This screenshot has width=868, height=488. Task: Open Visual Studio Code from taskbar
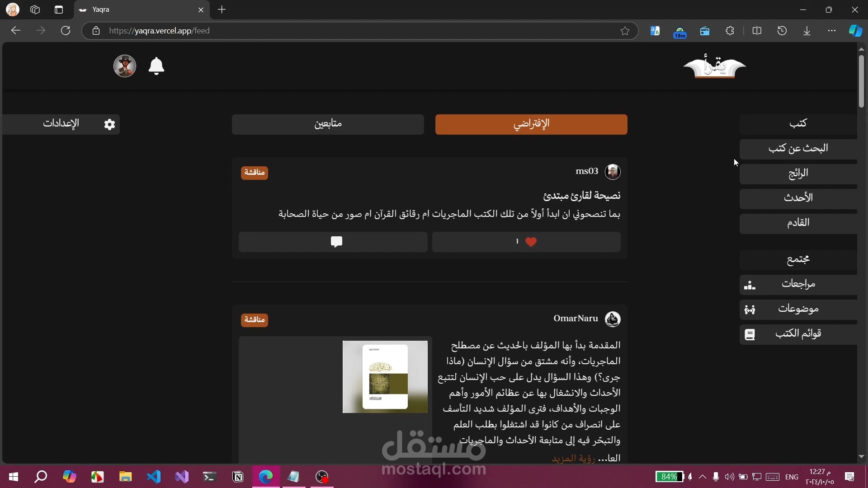click(154, 477)
